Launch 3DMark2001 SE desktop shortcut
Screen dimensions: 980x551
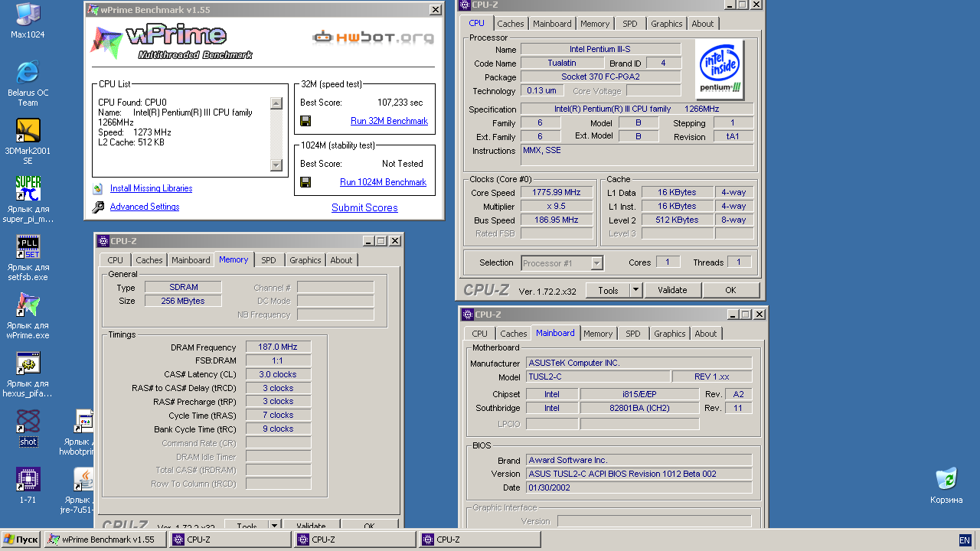pos(28,130)
